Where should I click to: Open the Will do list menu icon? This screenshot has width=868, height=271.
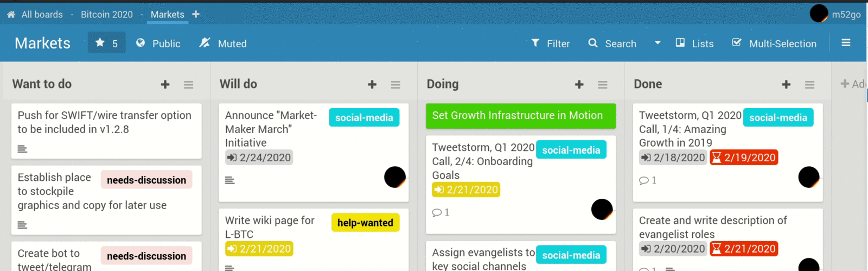pyautogui.click(x=395, y=85)
